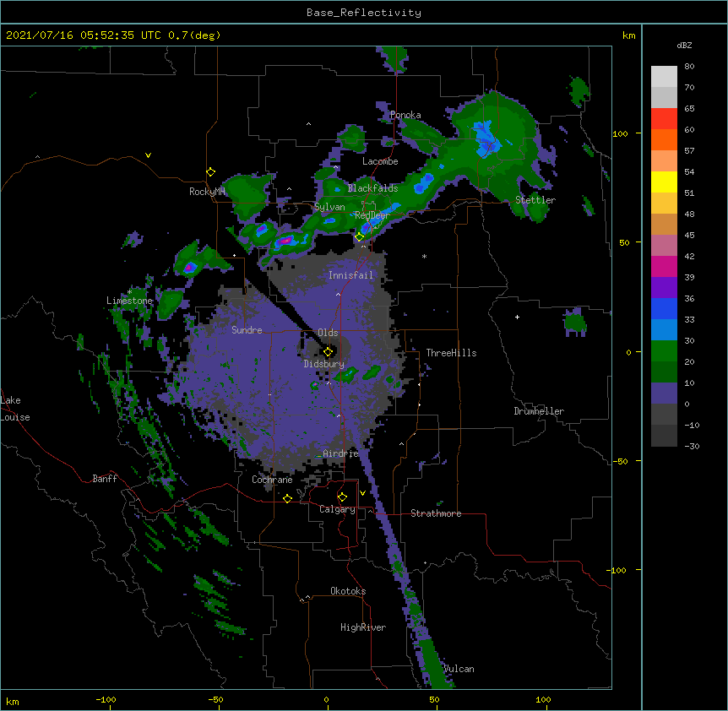
Task: Select the magenta 39-42 dBZ legend swatch
Action: (664, 266)
